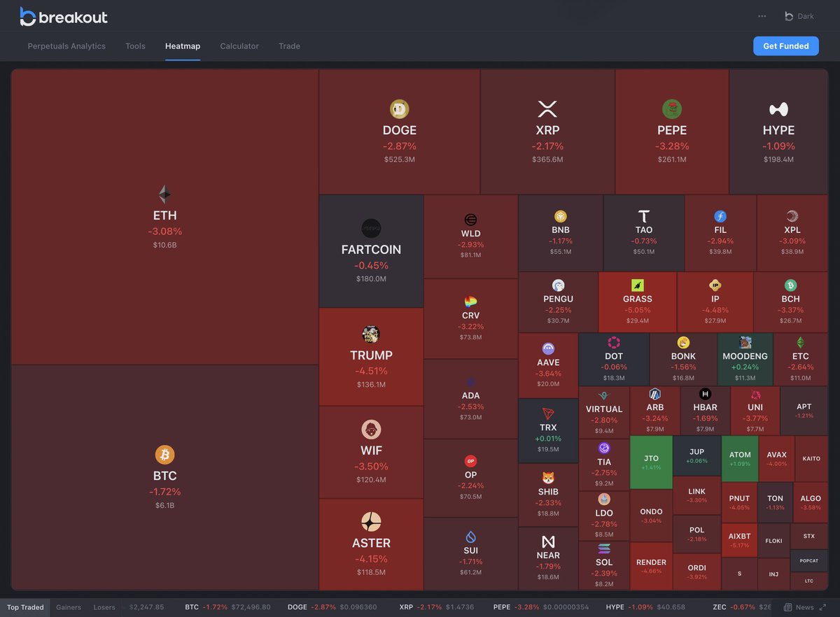This screenshot has height=617, width=840.
Task: Click DOGE entry in bottom ticker
Action: pyautogui.click(x=332, y=607)
